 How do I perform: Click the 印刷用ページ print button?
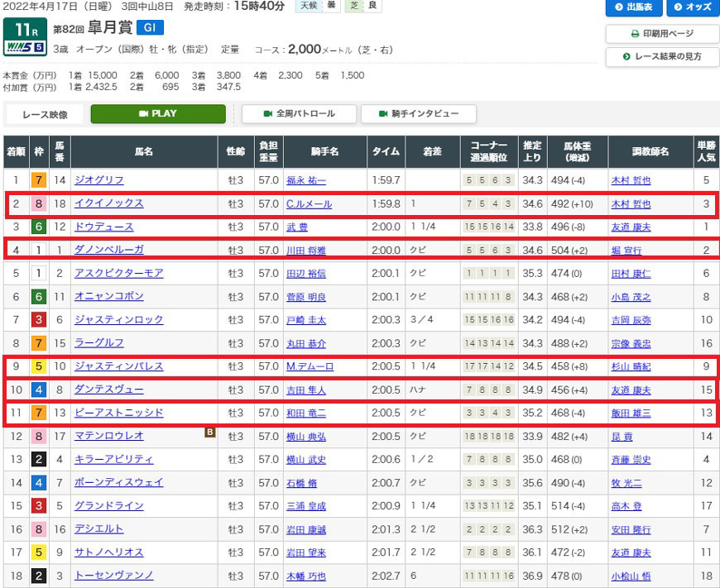click(662, 34)
